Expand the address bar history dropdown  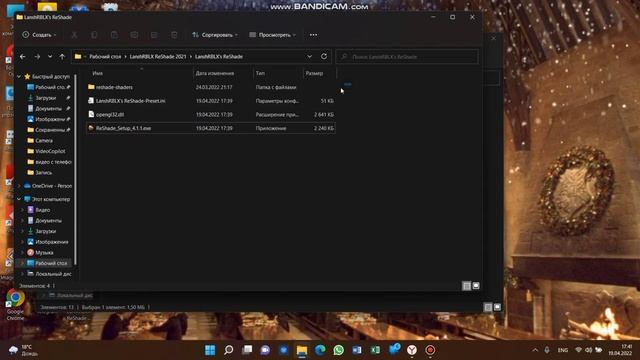point(309,56)
